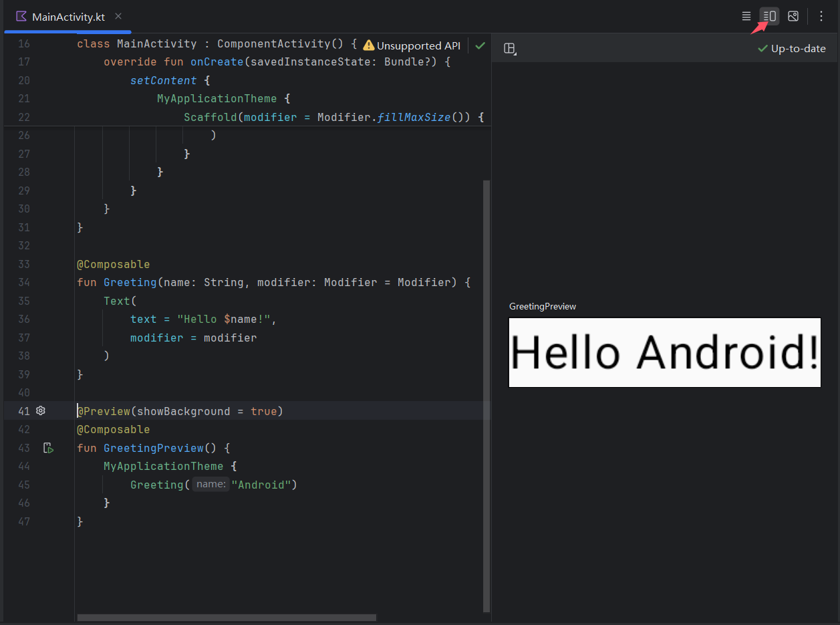Image resolution: width=840 pixels, height=625 pixels.
Task: Click the horizontal editor scrollbar
Action: [227, 618]
